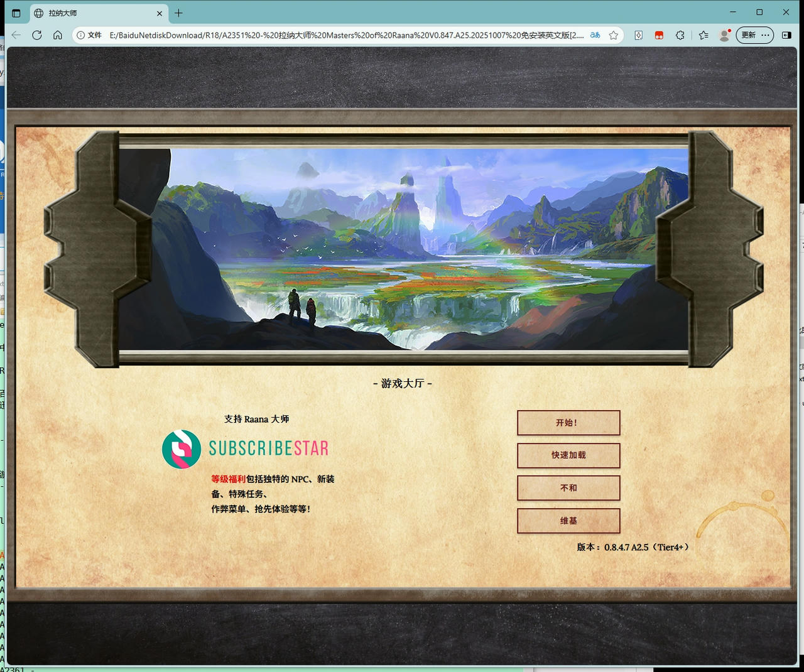
Task: Open the tab actions icon at top left
Action: pos(16,13)
